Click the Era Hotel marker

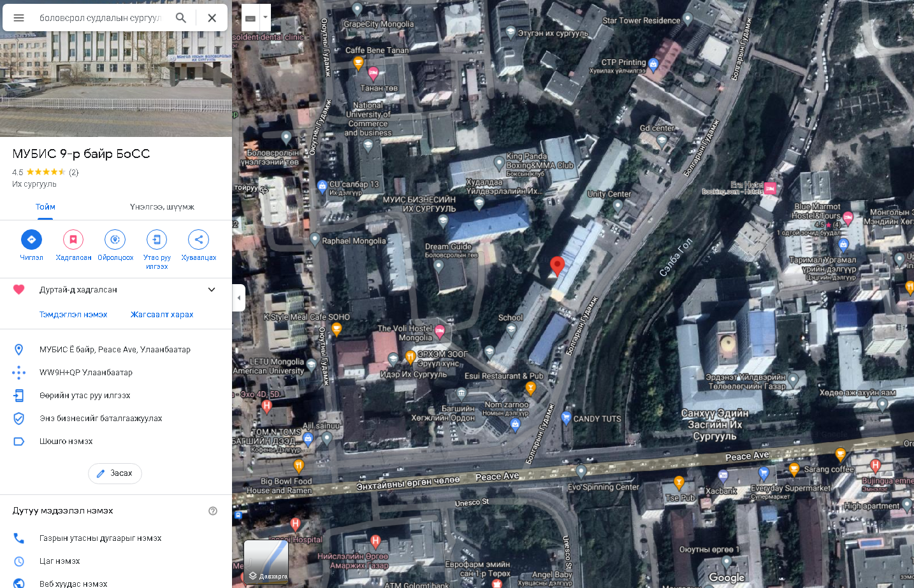(x=770, y=188)
